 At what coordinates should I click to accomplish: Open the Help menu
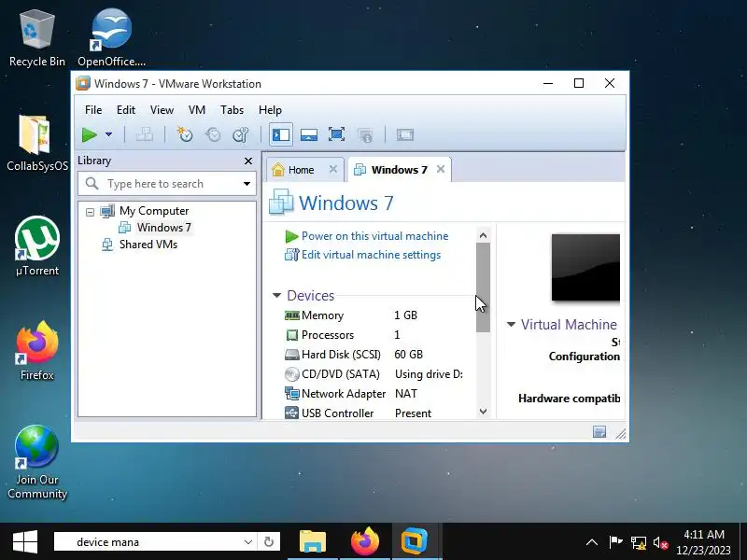click(x=270, y=110)
